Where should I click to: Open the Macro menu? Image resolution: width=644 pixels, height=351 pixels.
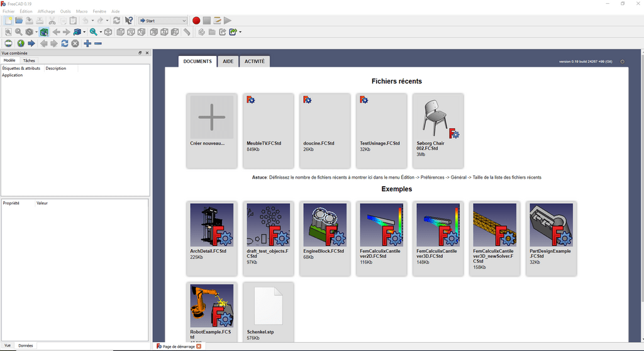click(x=82, y=11)
